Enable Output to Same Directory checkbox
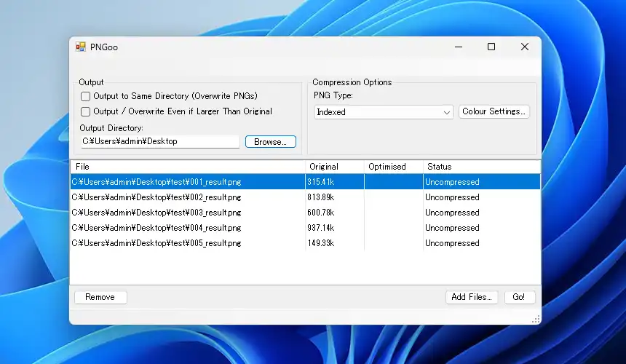The width and height of the screenshot is (626, 364). click(x=85, y=96)
